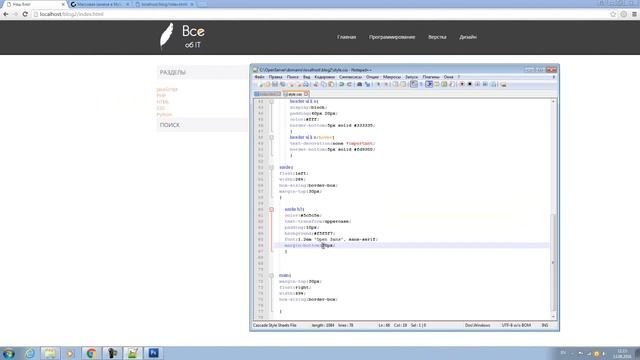Collapse the 'aside' fold block

[x=271, y=167]
